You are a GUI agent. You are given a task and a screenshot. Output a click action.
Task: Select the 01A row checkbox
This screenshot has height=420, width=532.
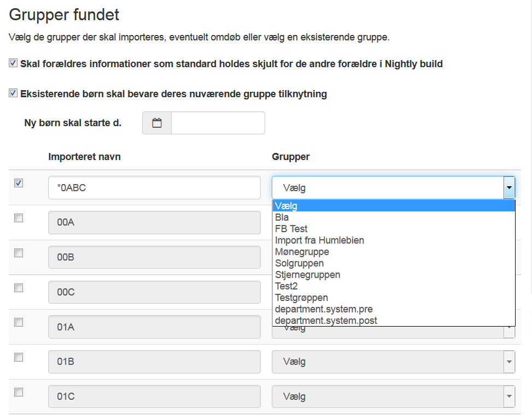(x=19, y=322)
